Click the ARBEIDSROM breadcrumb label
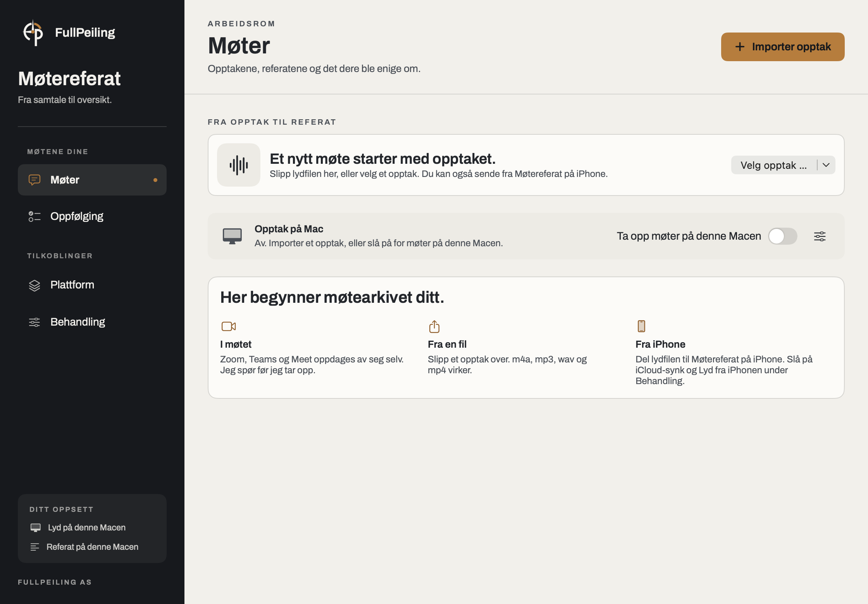The image size is (868, 604). (x=241, y=24)
